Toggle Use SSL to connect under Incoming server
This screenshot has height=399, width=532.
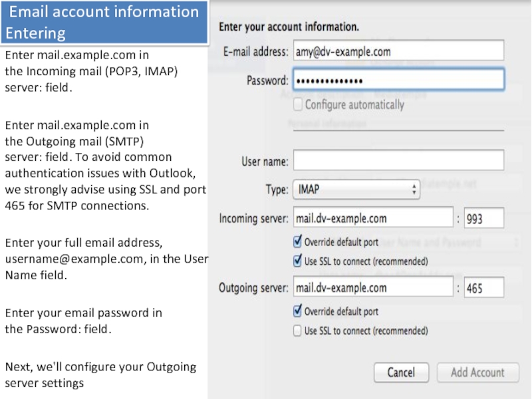click(x=299, y=261)
